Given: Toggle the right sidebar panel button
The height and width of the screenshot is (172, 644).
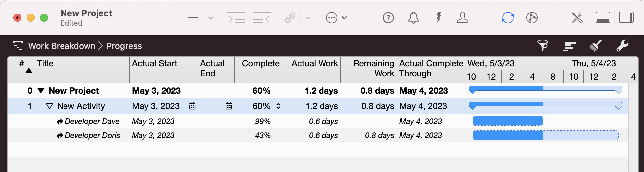Looking at the screenshot, I should (626, 18).
